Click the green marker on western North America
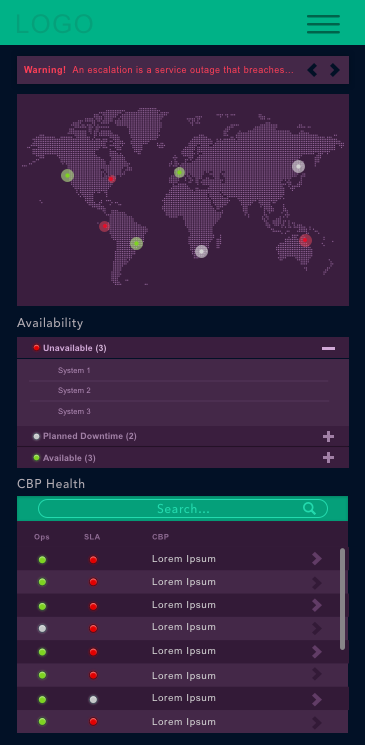Viewport: 365px width, 745px height. coord(67,175)
